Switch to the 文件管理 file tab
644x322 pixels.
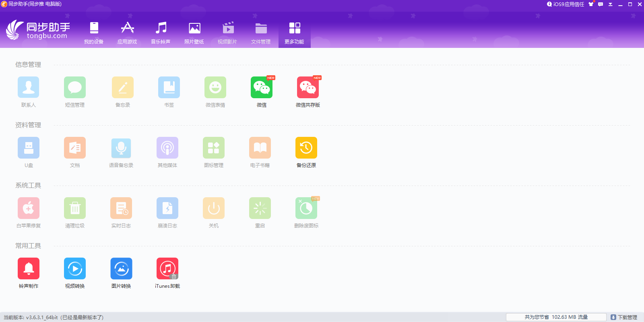pos(261,33)
